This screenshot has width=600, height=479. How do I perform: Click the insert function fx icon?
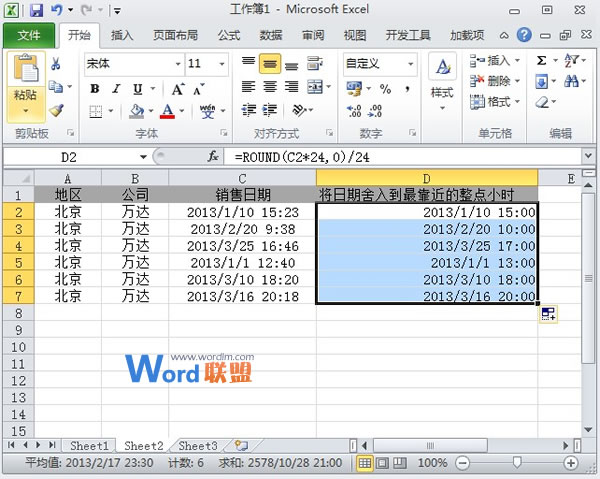pyautogui.click(x=213, y=157)
